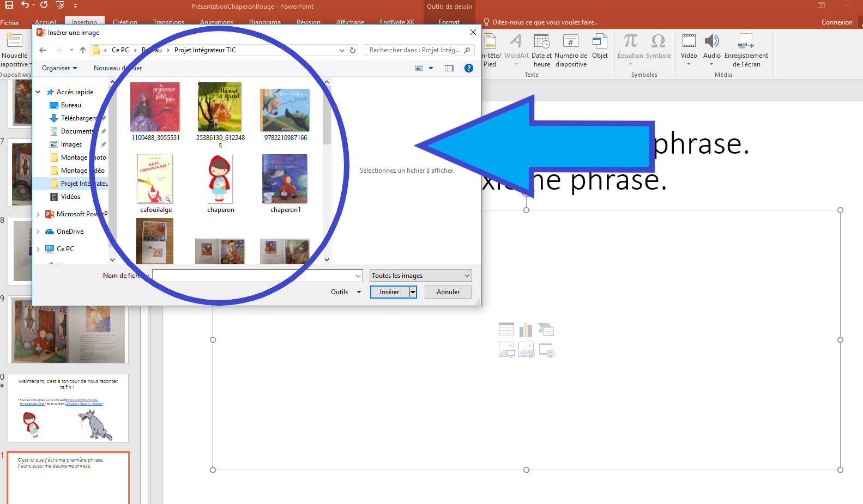Open the Customize Quick Access Toolbar dropdown

pos(75,6)
